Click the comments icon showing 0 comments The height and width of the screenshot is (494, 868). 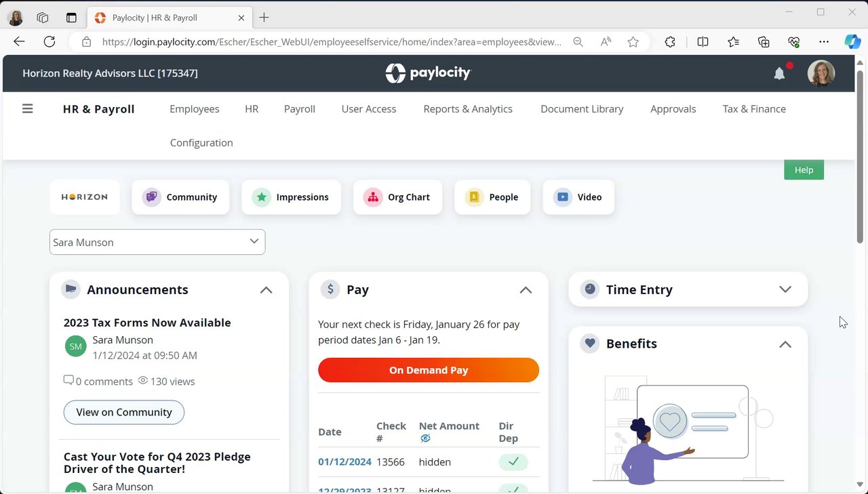pyautogui.click(x=68, y=381)
